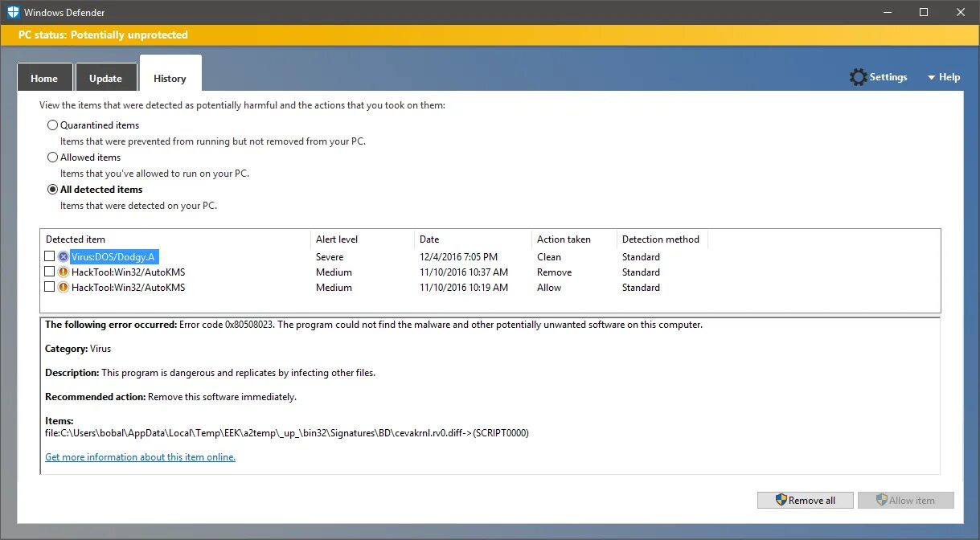The image size is (980, 540).
Task: Click the Category: Virus line
Action: pyautogui.click(x=78, y=349)
